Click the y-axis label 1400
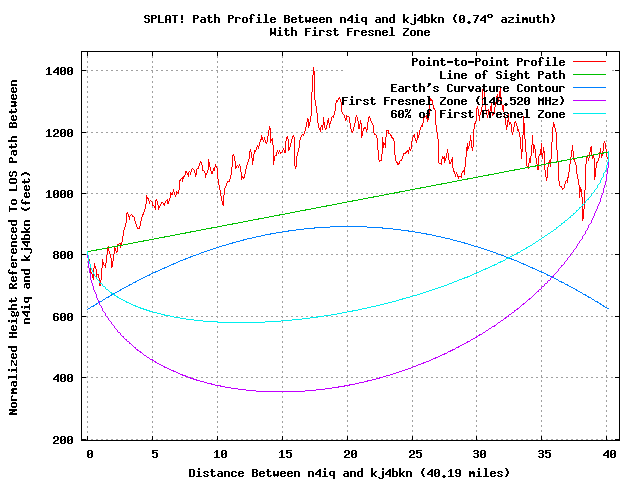This screenshot has height=480, width=640. 60,71
